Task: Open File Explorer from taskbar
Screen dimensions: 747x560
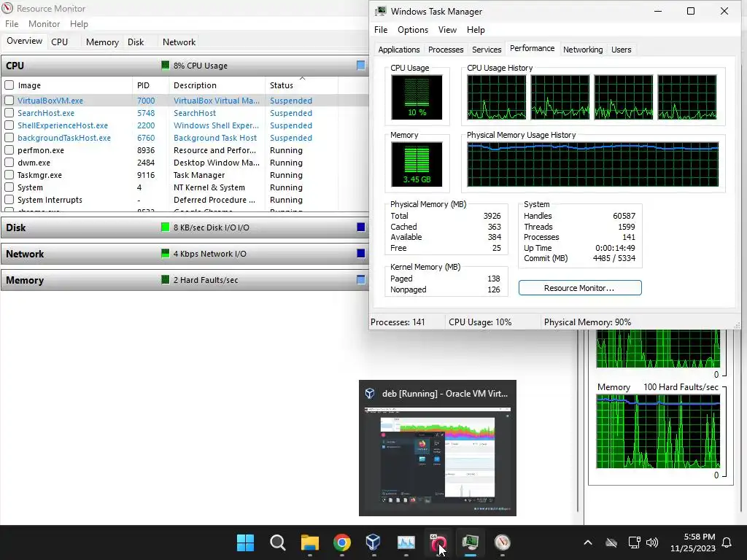Action: click(x=309, y=542)
